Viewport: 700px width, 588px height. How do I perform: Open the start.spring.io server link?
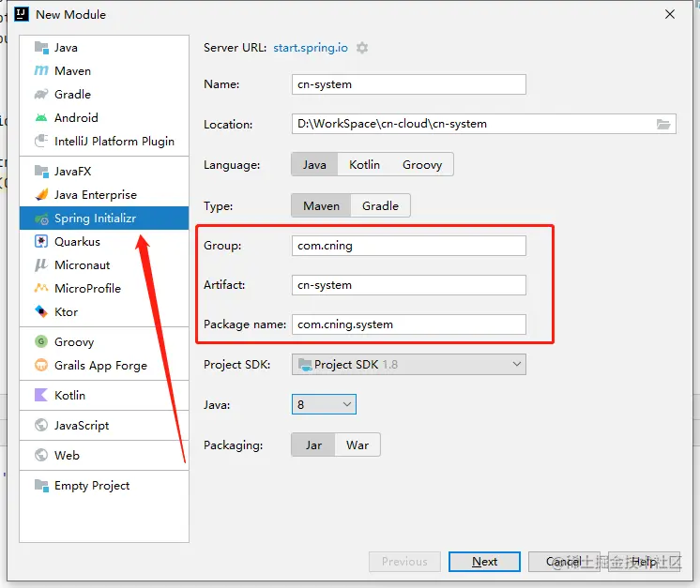pos(311,48)
